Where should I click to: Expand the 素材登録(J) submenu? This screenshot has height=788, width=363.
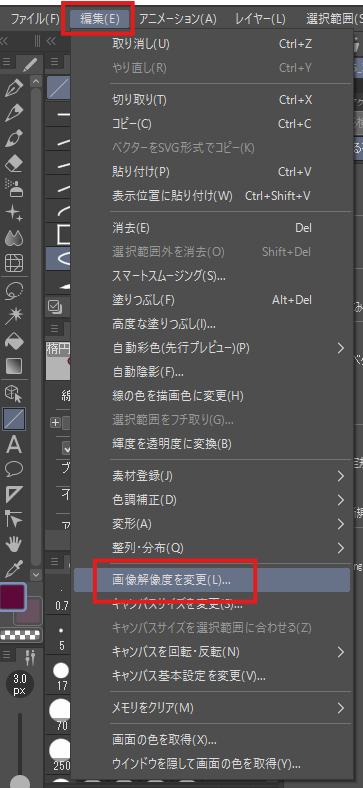tap(341, 476)
